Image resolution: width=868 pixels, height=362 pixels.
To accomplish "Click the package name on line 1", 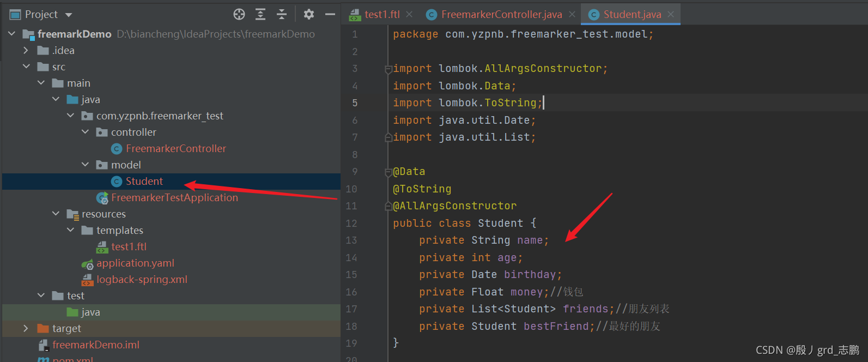I will (x=546, y=34).
